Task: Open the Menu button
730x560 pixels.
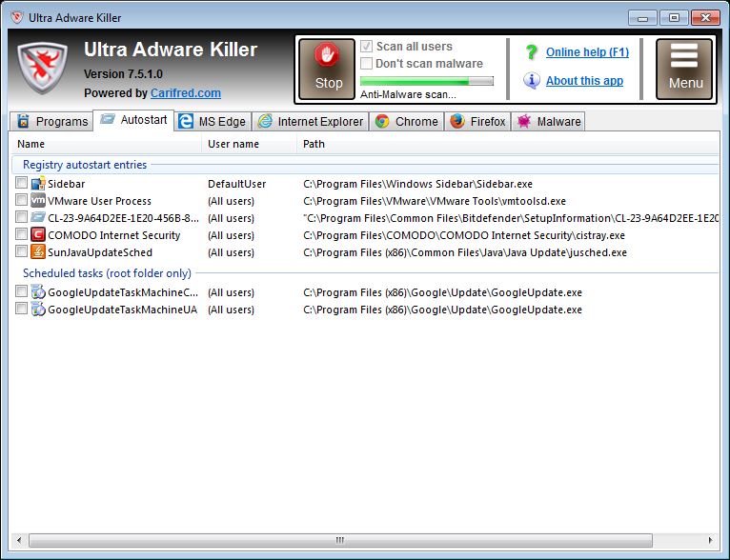Action: 684,69
